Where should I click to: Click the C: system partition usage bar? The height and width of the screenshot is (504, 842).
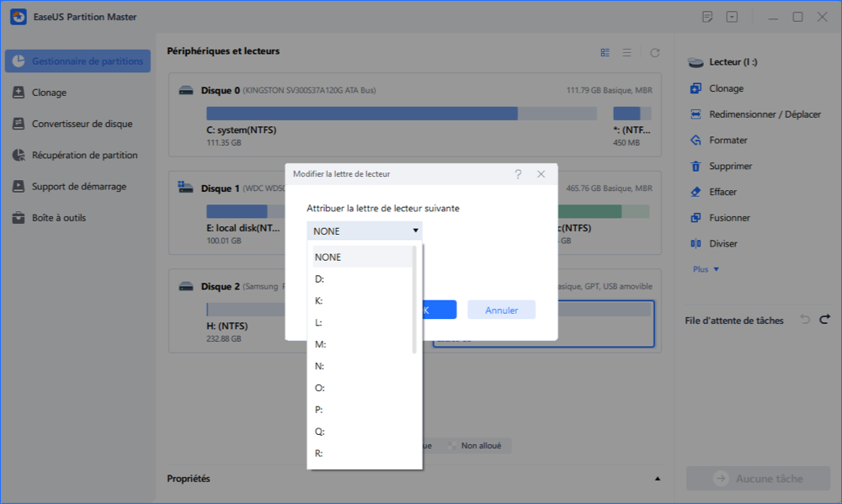point(361,114)
